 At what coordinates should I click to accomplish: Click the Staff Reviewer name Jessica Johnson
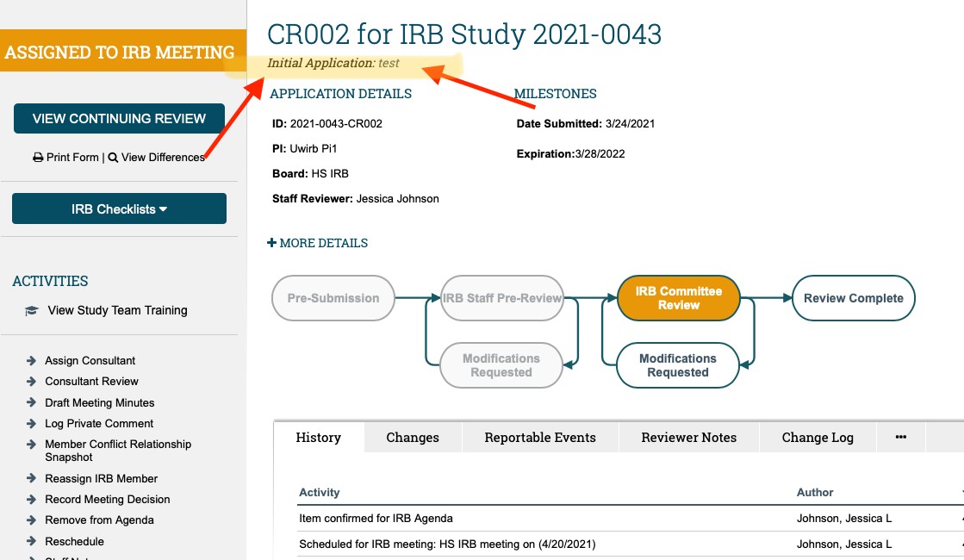[398, 198]
